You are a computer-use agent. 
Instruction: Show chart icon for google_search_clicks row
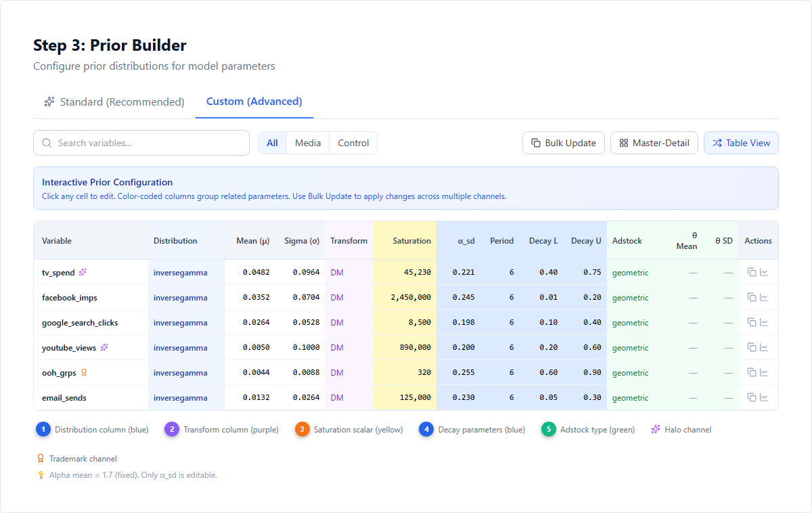[x=764, y=322]
